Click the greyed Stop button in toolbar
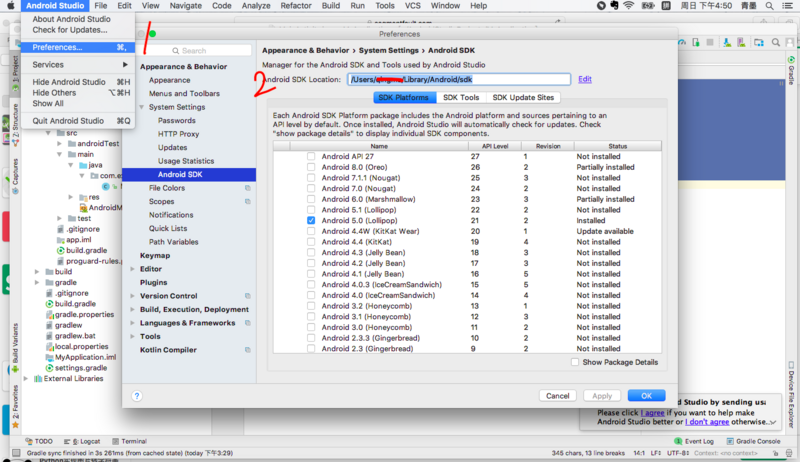800x462 pixels. click(x=710, y=42)
